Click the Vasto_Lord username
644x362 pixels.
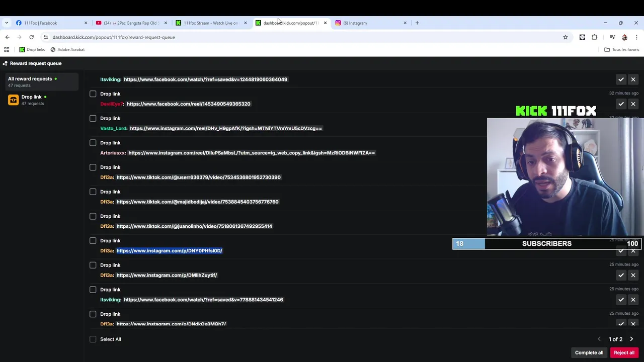coord(113,128)
